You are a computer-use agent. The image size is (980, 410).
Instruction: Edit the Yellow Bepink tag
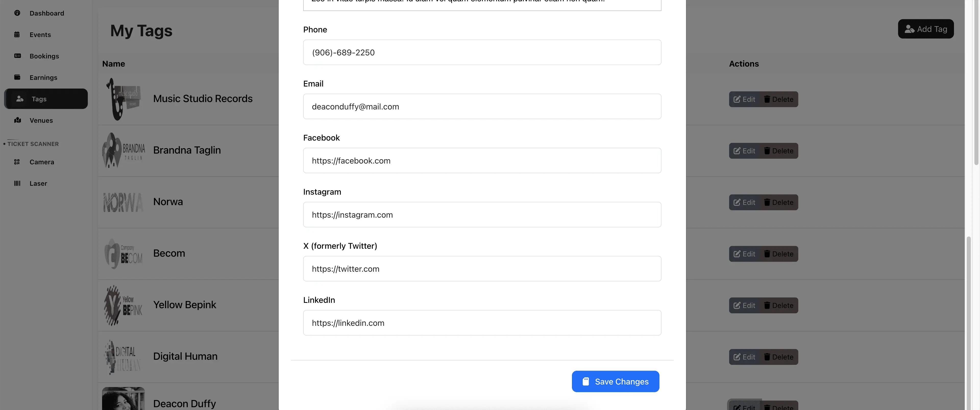[744, 305]
